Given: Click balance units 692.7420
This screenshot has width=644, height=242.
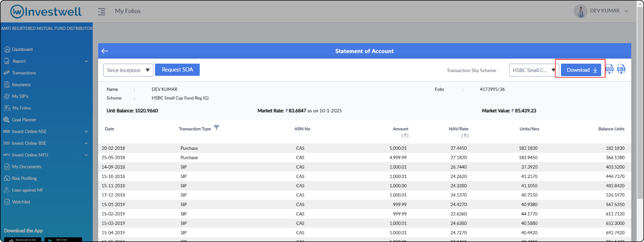Looking at the screenshot, I should point(615,233).
